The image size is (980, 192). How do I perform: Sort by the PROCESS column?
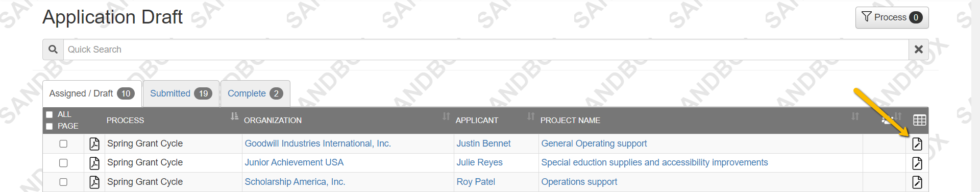point(234,116)
